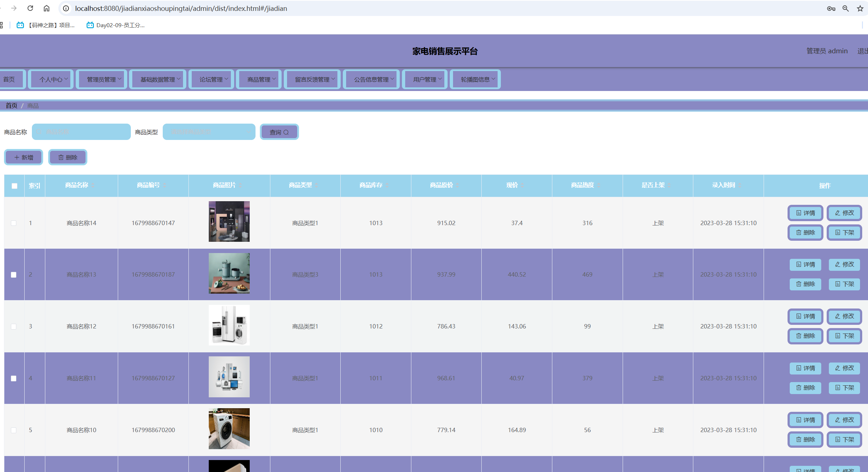Click 下架 for 商品名称12
868x472 pixels.
click(x=844, y=336)
